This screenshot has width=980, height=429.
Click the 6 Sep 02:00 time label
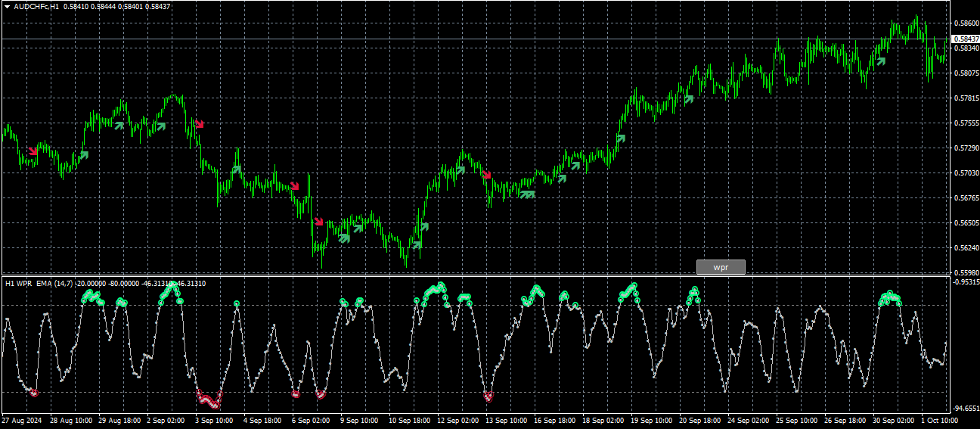point(311,420)
